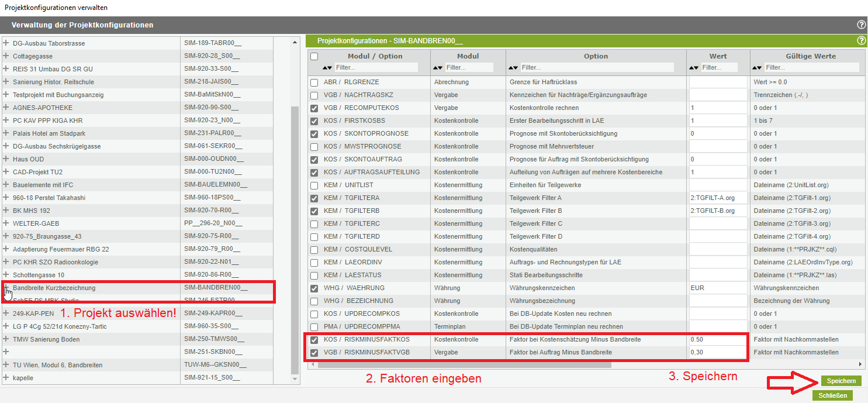
Task: Sort by Modul / Option column arrows
Action: point(327,68)
